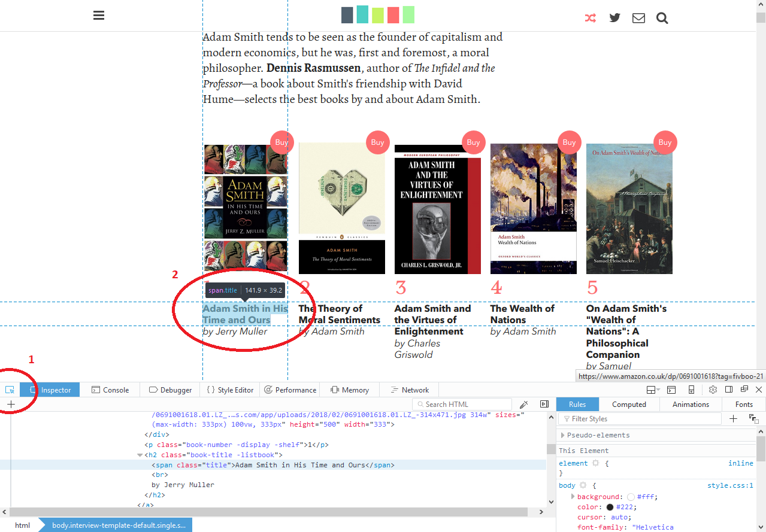The image size is (766, 532).
Task: Expand the Pseudo-elements section
Action: [562, 435]
